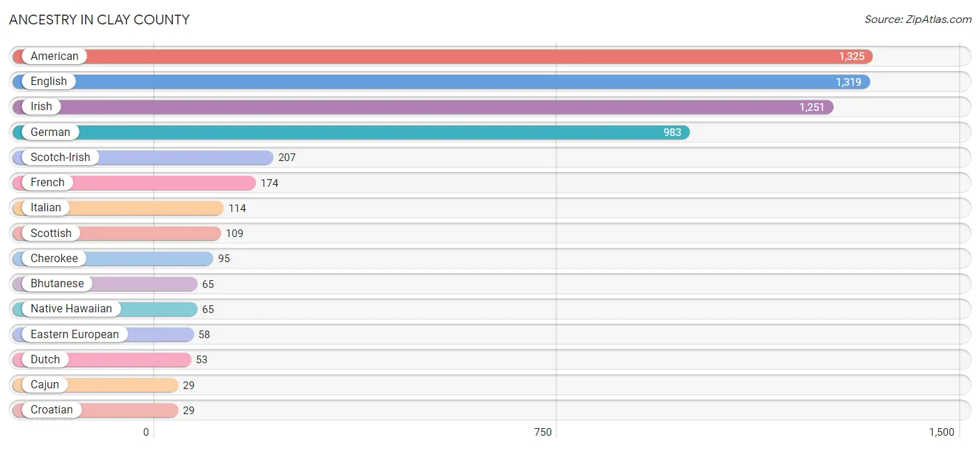Click the 1,319 value on English bar
This screenshot has width=980, height=449.
[x=848, y=82]
